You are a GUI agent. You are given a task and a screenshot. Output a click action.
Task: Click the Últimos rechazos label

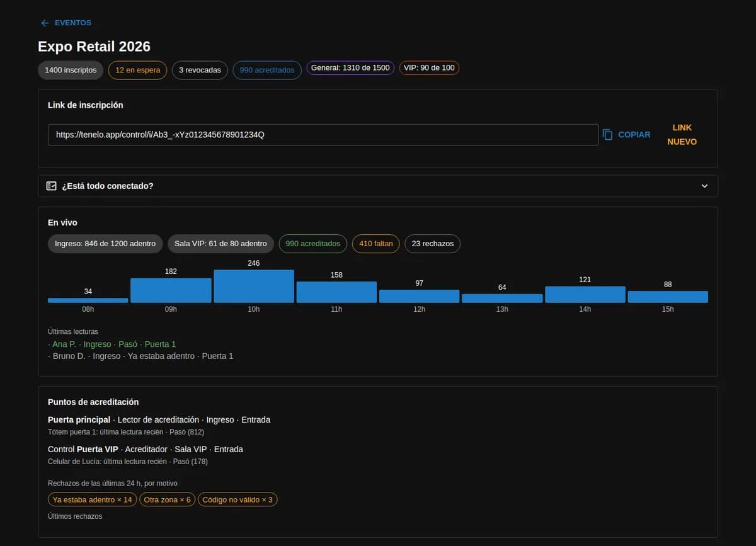[x=75, y=516]
